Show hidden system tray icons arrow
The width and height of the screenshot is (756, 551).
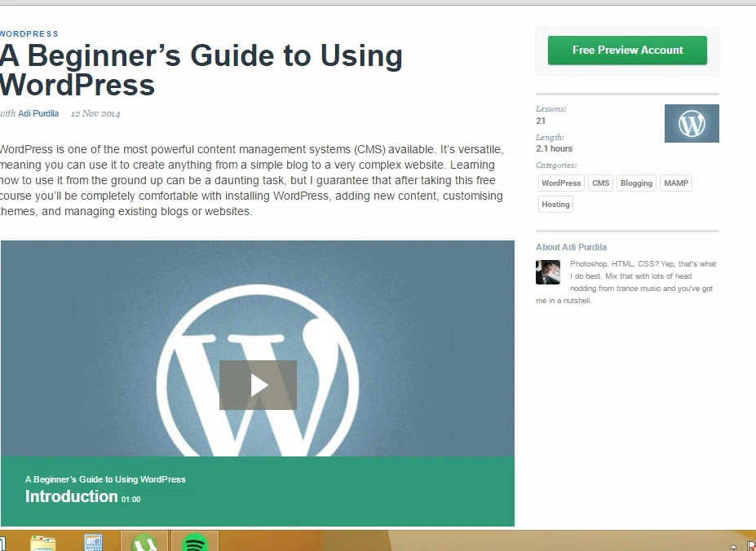(x=733, y=547)
